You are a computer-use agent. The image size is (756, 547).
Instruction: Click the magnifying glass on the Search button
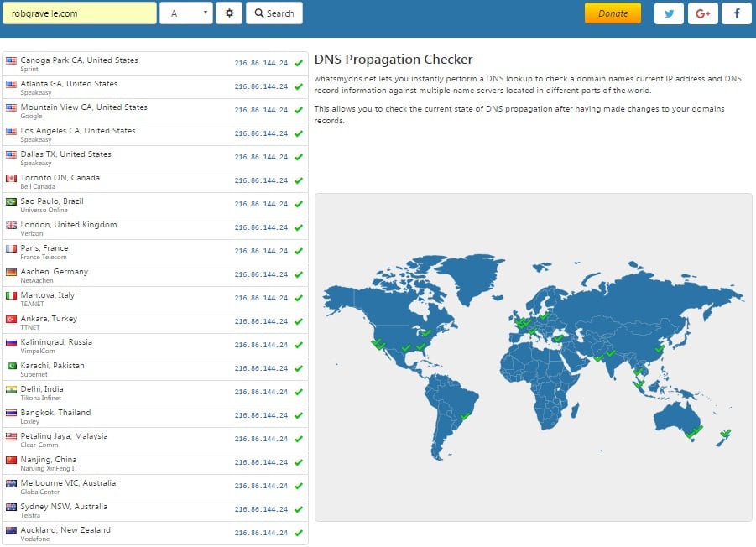point(258,13)
